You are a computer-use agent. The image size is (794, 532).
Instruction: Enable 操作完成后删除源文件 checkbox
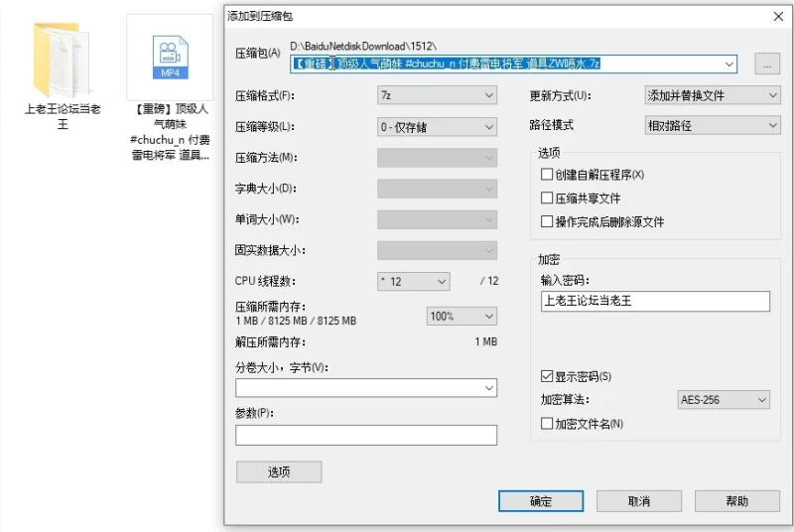click(x=547, y=221)
